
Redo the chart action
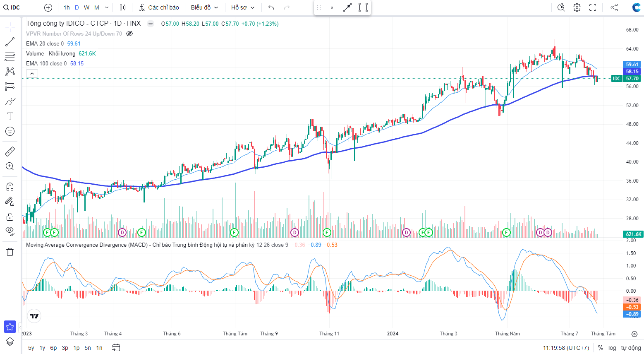click(x=287, y=7)
